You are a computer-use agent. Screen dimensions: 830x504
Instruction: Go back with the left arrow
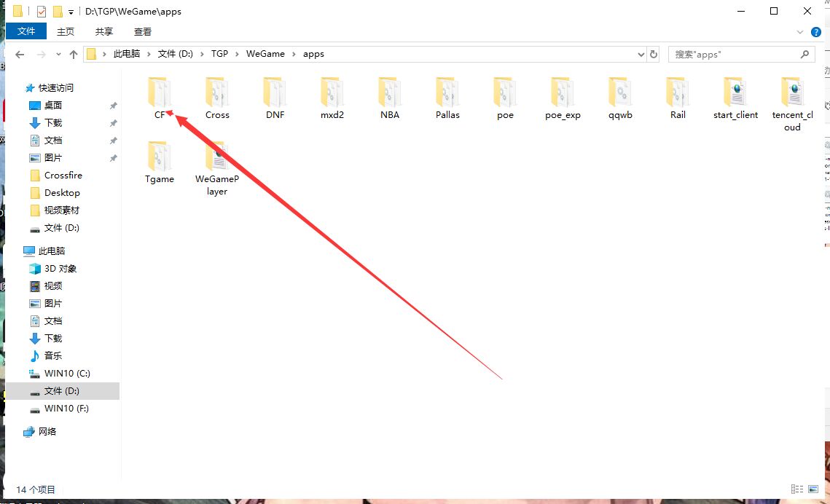tap(20, 54)
